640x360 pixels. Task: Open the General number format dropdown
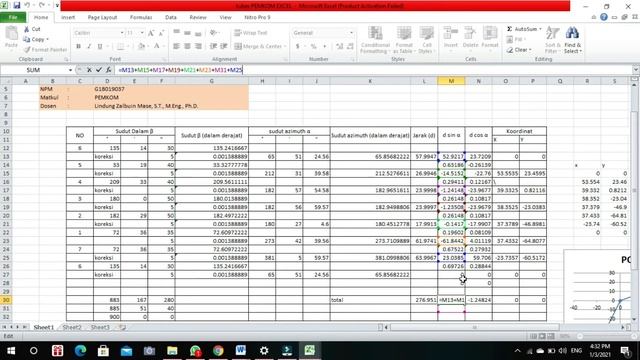click(351, 33)
